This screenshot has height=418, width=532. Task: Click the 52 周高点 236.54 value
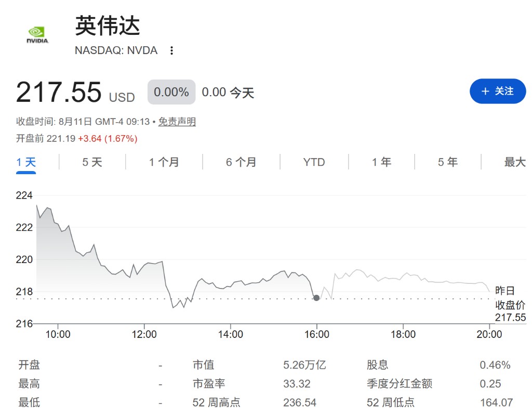tap(300, 403)
